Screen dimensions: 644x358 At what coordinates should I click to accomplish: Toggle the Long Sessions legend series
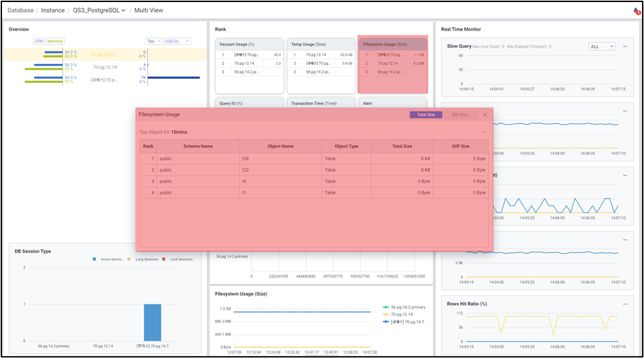tap(129, 259)
